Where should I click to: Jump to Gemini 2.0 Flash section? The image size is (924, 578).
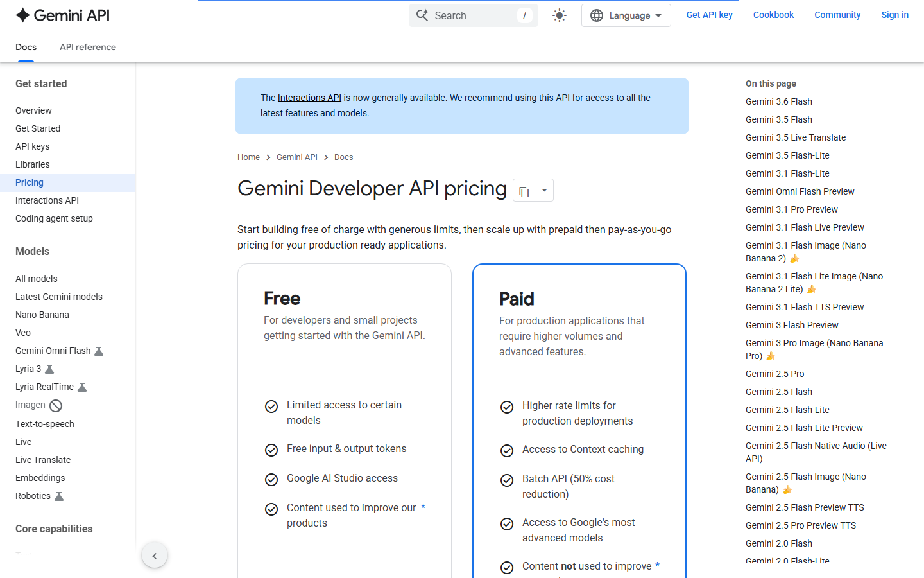pyautogui.click(x=779, y=543)
